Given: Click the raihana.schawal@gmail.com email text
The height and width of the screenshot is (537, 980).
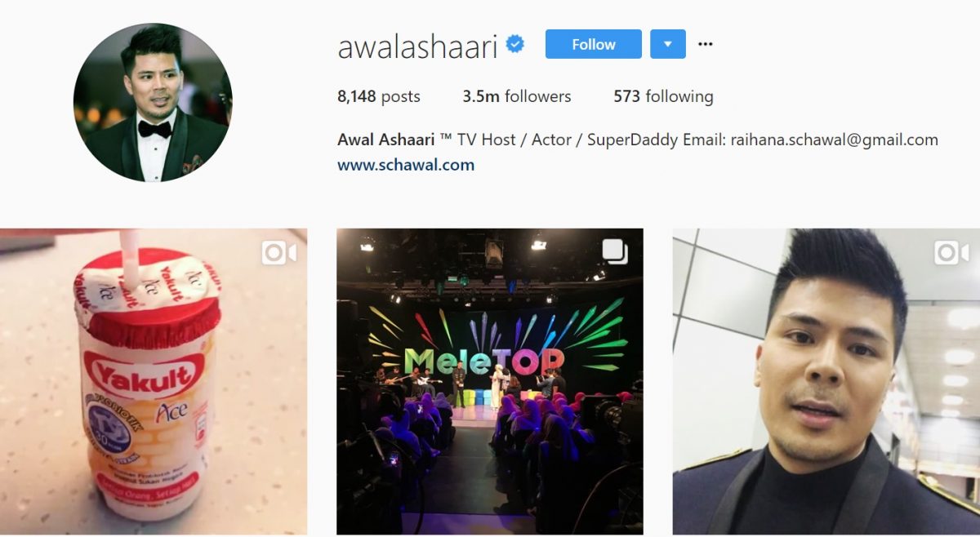Looking at the screenshot, I should coord(850,140).
